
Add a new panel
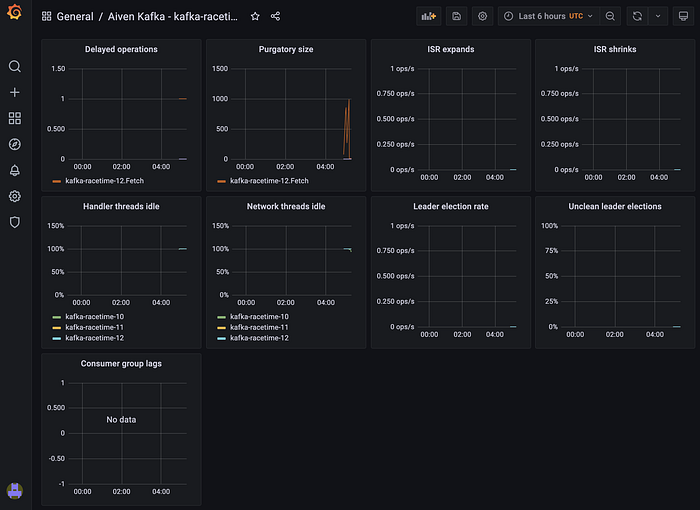(x=429, y=17)
